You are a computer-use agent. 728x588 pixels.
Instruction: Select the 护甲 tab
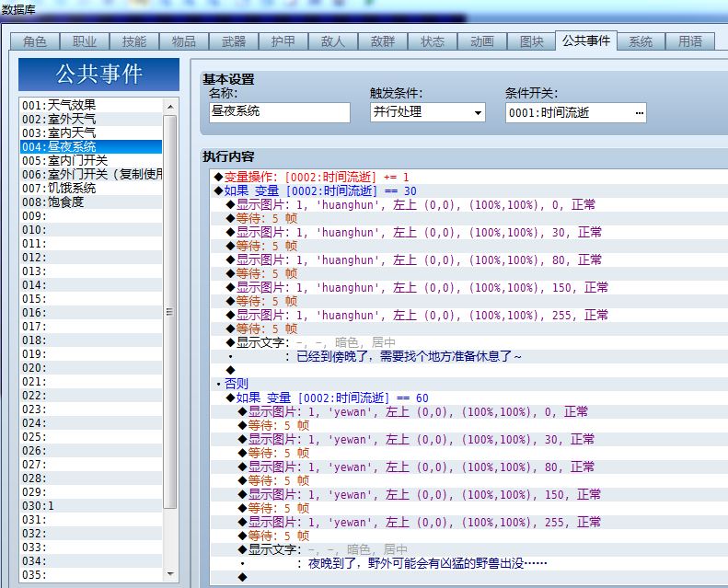click(x=283, y=41)
